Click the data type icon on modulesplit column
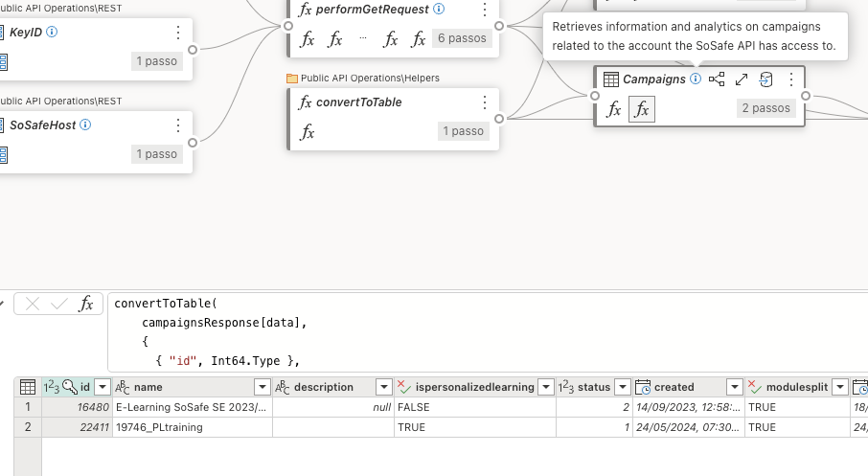The width and height of the screenshot is (868, 476). [x=757, y=387]
